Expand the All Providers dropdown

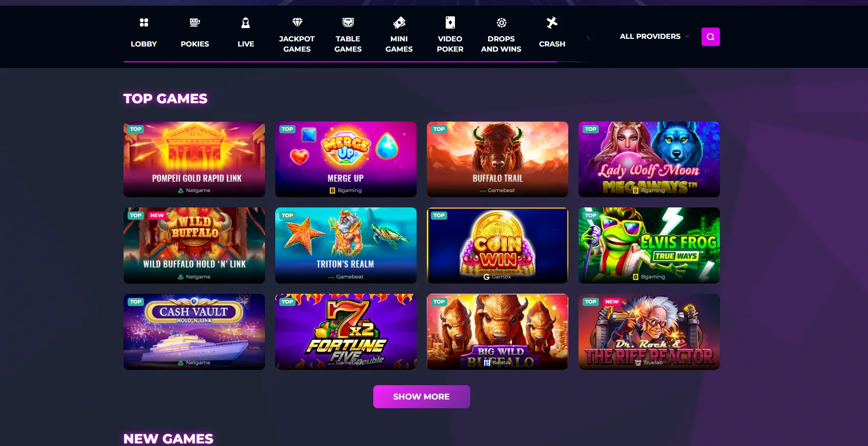coord(655,36)
